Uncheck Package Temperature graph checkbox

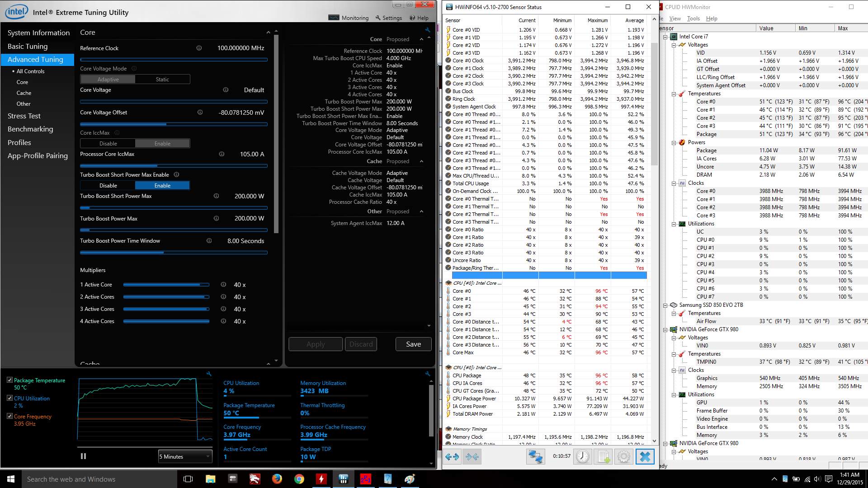pos(9,380)
